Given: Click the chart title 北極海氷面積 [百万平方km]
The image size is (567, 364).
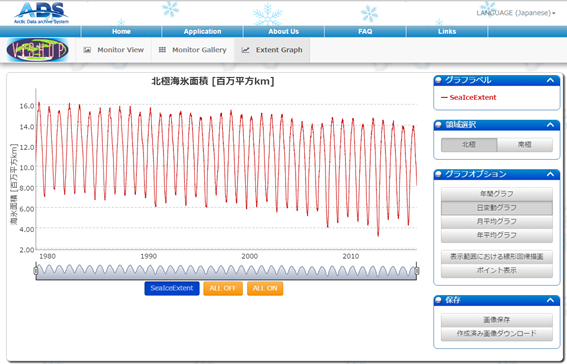Looking at the screenshot, I should (213, 81).
